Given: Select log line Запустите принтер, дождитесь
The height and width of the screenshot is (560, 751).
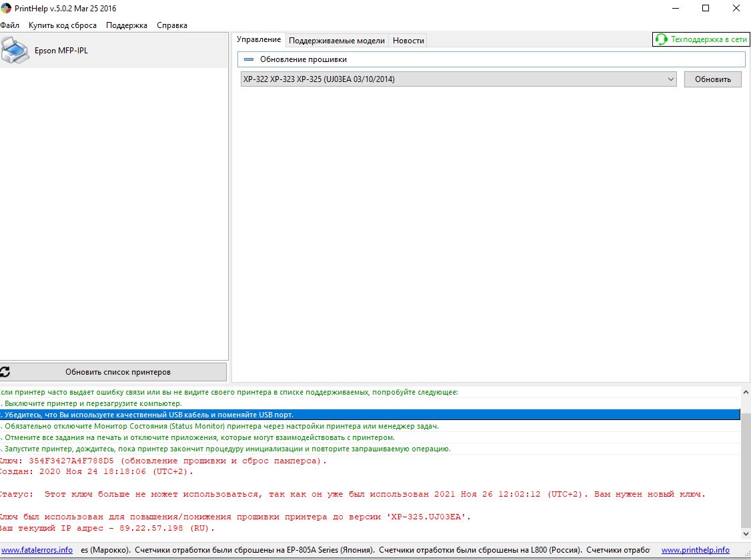Looking at the screenshot, I should (369, 449).
